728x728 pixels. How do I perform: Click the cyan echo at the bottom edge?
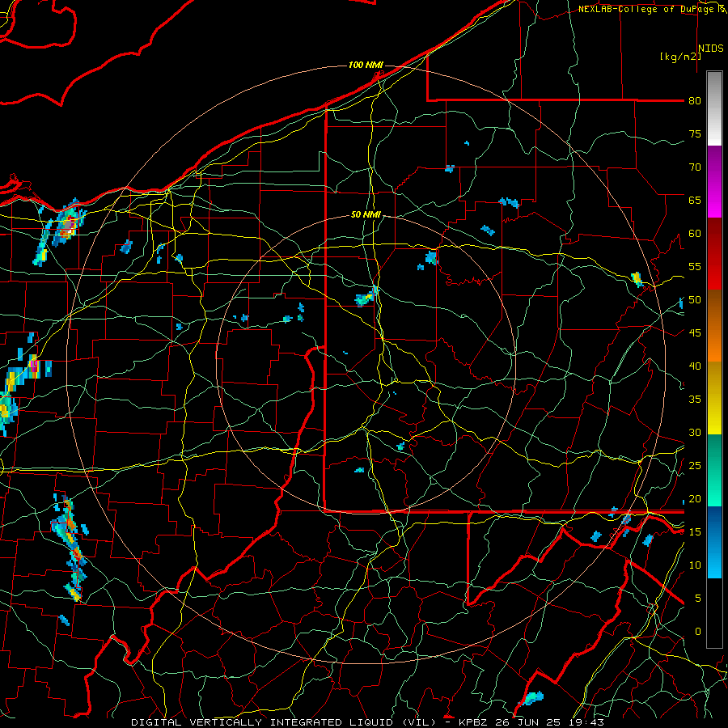[532, 697]
